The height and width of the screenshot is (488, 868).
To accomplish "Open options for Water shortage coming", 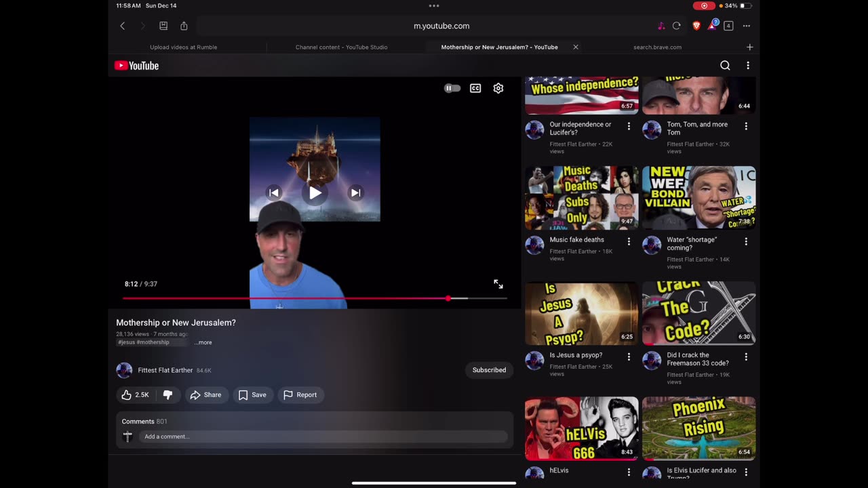I will click(x=746, y=241).
